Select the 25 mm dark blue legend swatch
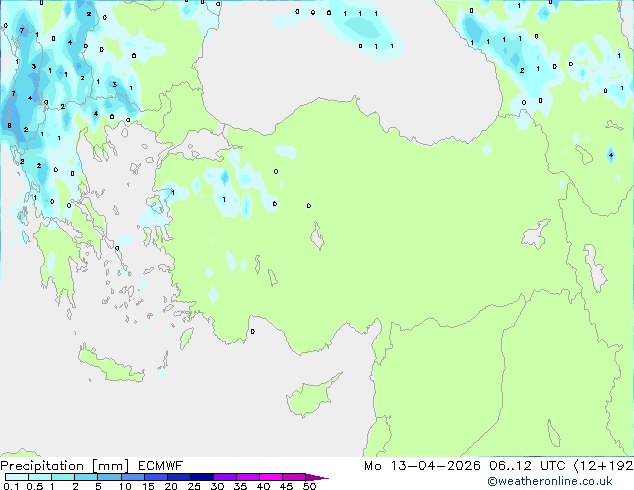 (x=202, y=477)
